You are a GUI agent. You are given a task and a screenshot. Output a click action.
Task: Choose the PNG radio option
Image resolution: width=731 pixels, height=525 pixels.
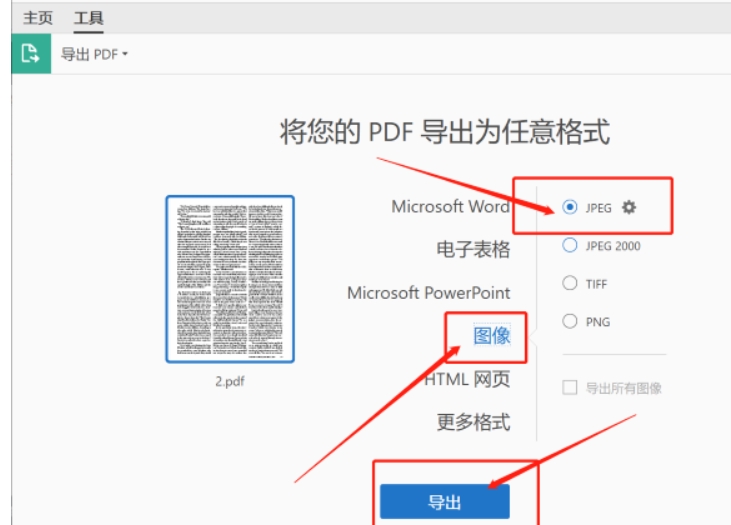[x=570, y=321]
